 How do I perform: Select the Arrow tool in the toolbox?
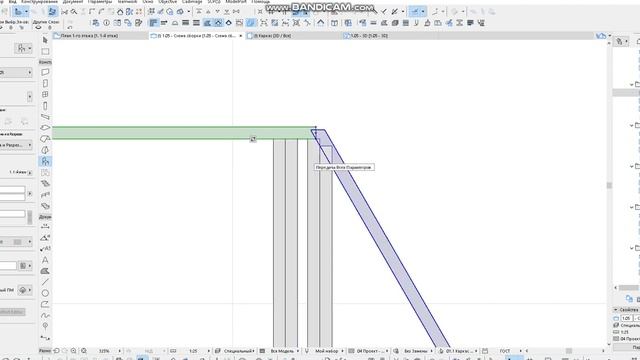tap(45, 40)
